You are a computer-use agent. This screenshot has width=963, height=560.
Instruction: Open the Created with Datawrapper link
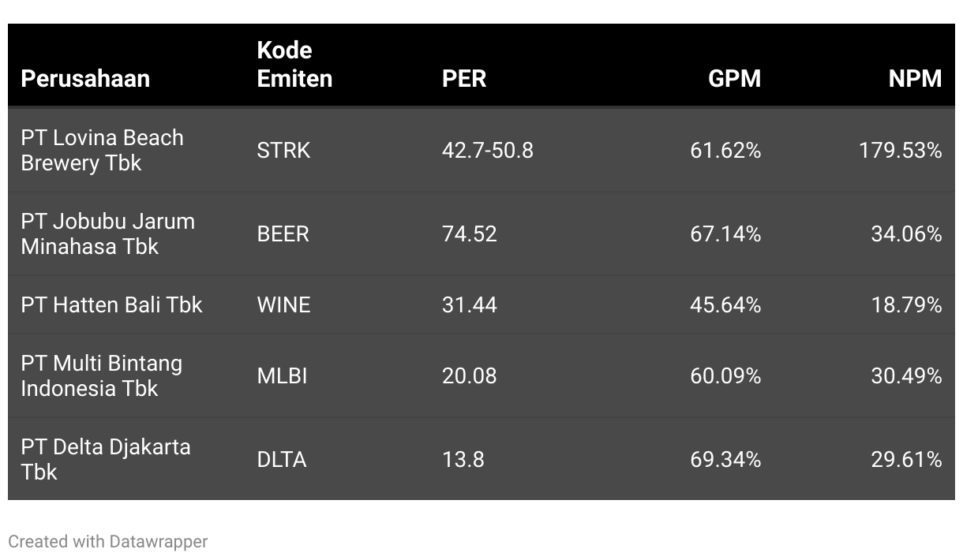(108, 542)
